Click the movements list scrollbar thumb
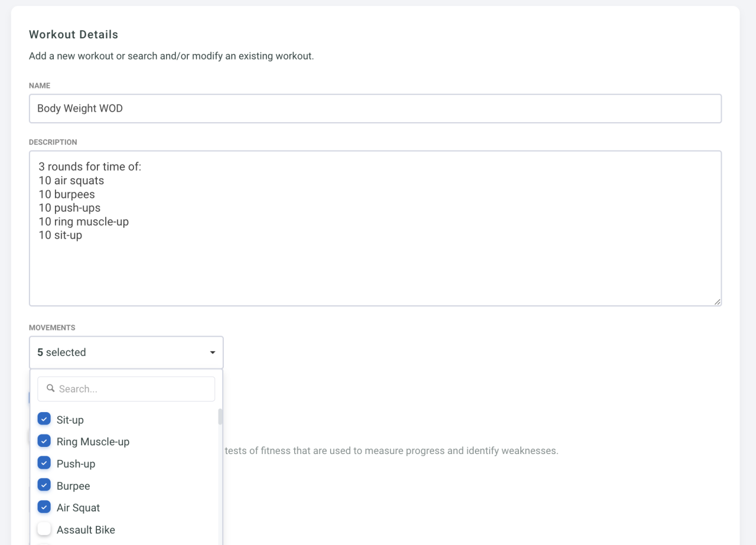756x545 pixels. click(x=220, y=417)
